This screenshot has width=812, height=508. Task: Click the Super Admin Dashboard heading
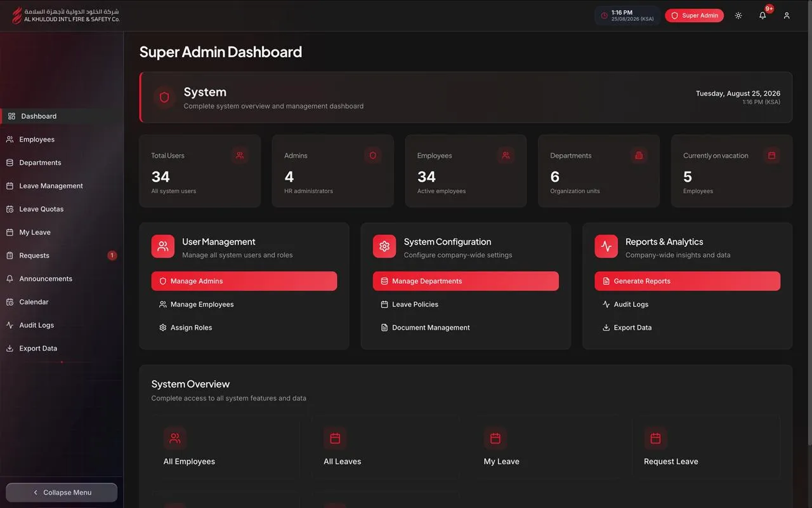(x=221, y=52)
